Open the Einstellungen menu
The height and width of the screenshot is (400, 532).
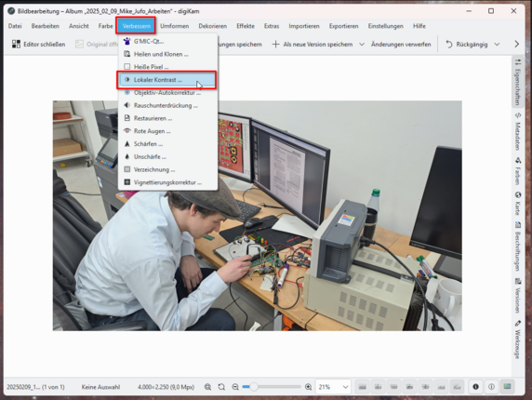coord(386,26)
